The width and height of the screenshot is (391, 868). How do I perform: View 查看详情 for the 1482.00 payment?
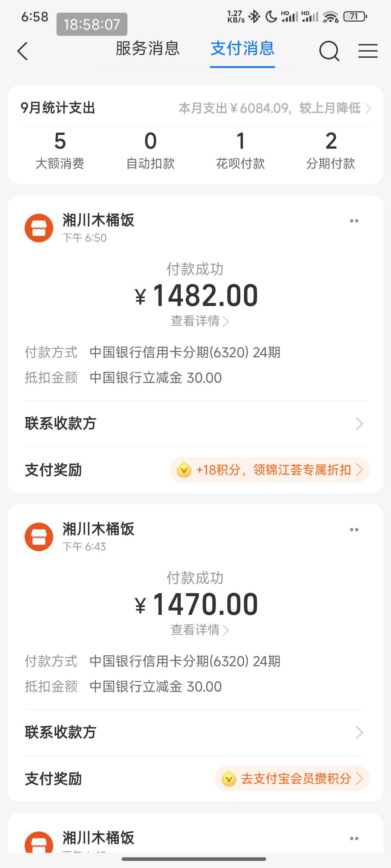click(199, 321)
